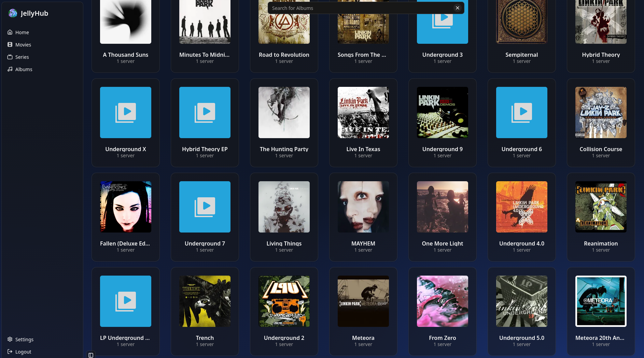Open Hybrid Theory album cover
The image size is (644, 358).
pos(601,22)
